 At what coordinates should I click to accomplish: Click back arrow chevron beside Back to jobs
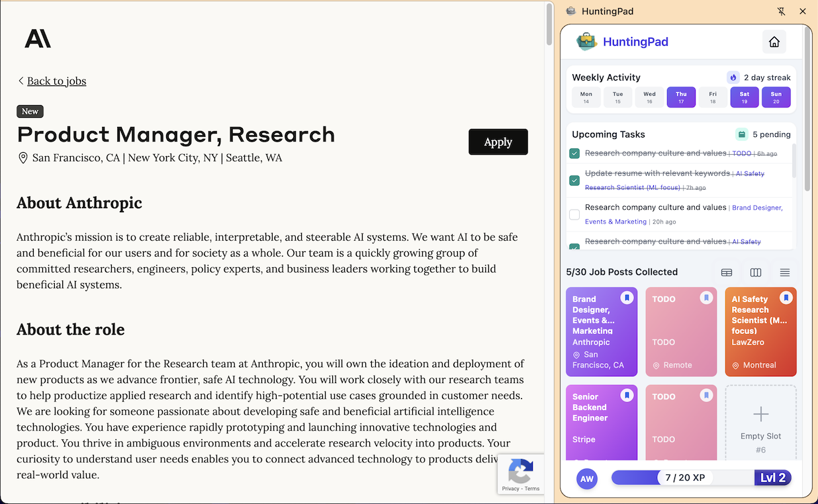[21, 81]
